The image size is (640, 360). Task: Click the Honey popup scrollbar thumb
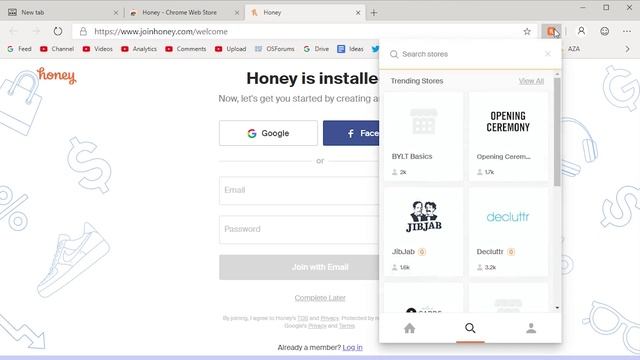(557, 131)
